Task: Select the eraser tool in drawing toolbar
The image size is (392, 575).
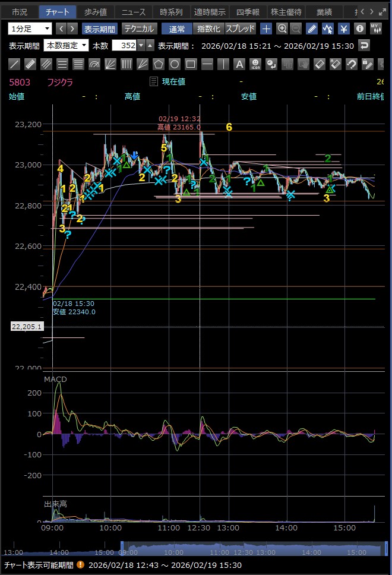Action: point(319,64)
